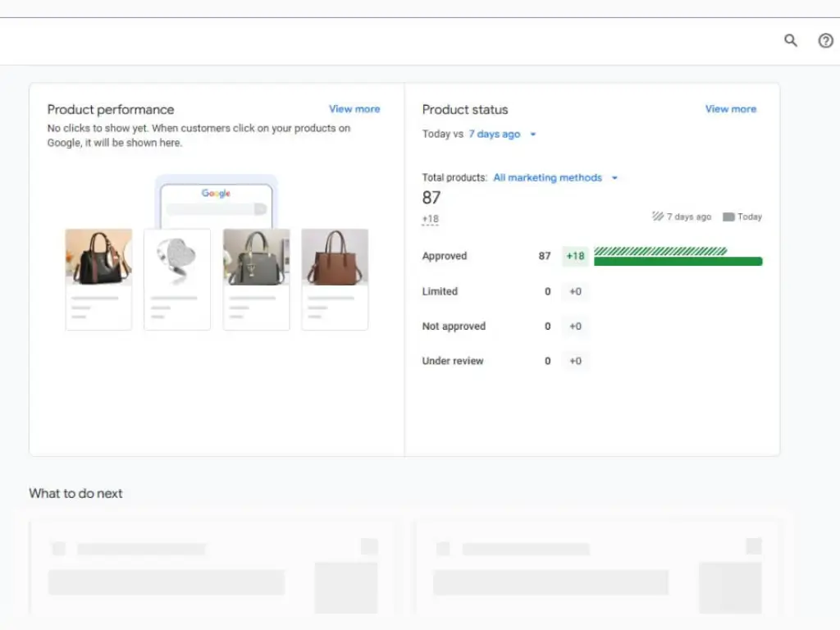Open View more for Product status
The image size is (840, 630).
(731, 109)
